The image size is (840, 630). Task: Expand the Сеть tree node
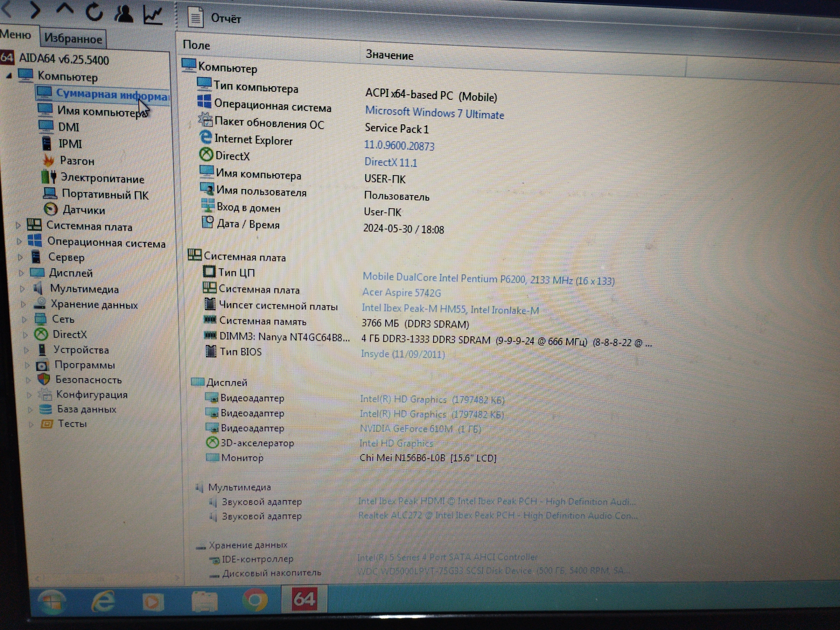(x=24, y=320)
